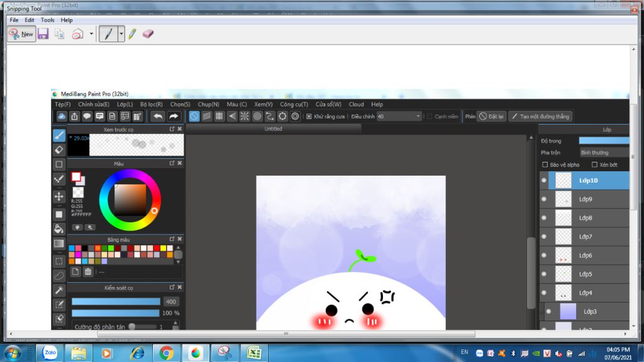Enable the vanishing point snap guide

click(x=232, y=116)
